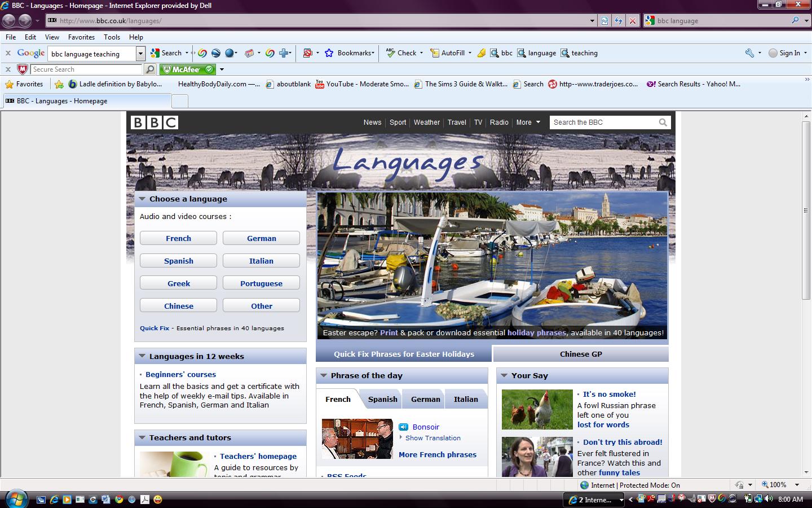Collapse the Choose a language section
The width and height of the screenshot is (812, 508).
[x=142, y=199]
